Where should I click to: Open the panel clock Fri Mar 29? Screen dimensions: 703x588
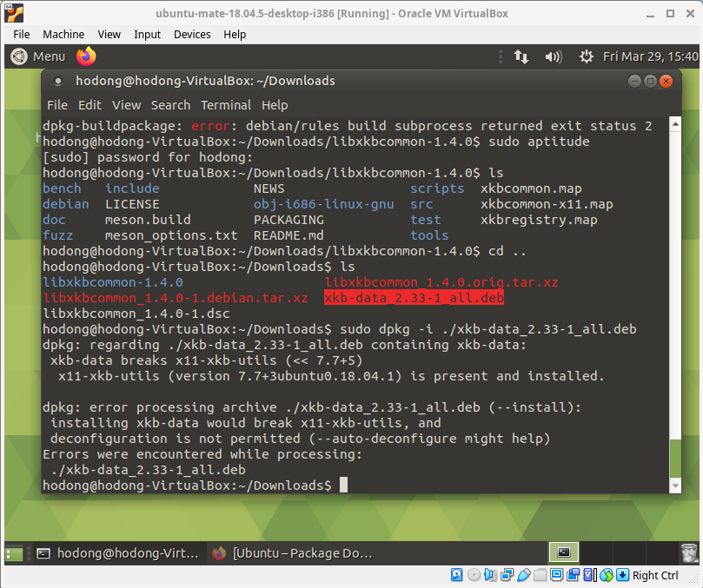coord(651,56)
